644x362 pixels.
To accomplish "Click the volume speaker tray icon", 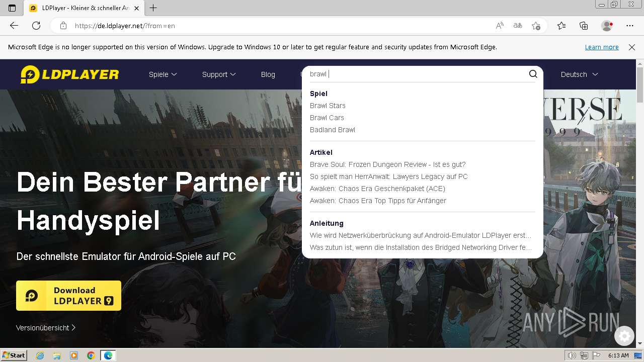I will [572, 355].
